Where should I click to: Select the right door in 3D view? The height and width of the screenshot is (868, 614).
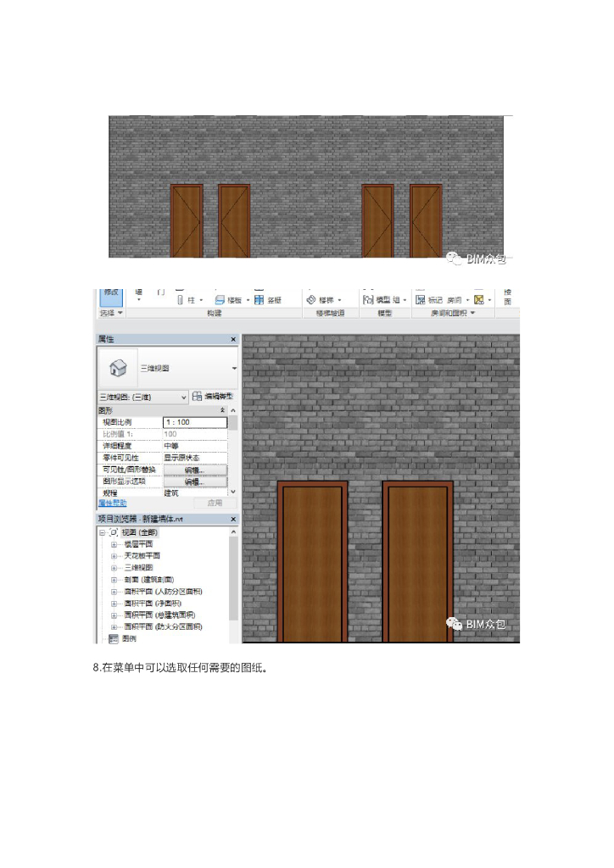tap(417, 561)
